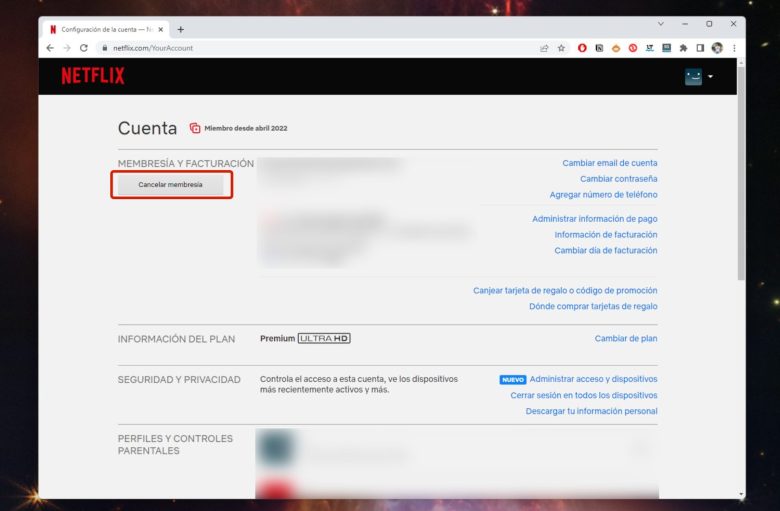The height and width of the screenshot is (511, 780).
Task: Click the Cancelar membresía button
Action: [x=171, y=185]
